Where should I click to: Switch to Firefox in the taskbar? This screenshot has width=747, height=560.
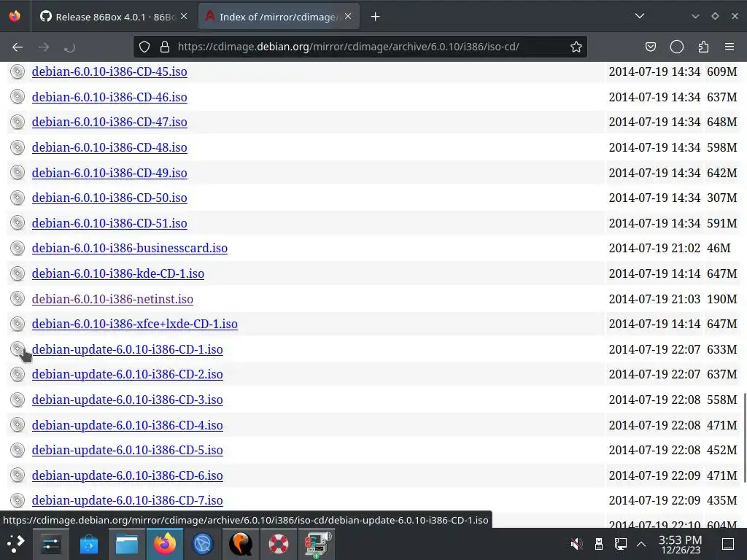pos(165,543)
